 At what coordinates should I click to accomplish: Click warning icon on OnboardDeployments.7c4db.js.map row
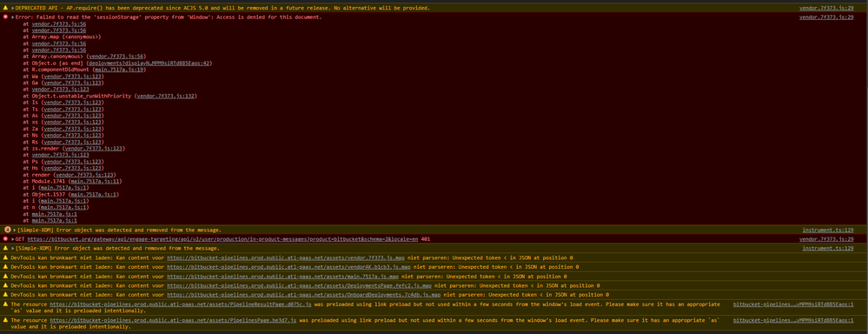5,295
